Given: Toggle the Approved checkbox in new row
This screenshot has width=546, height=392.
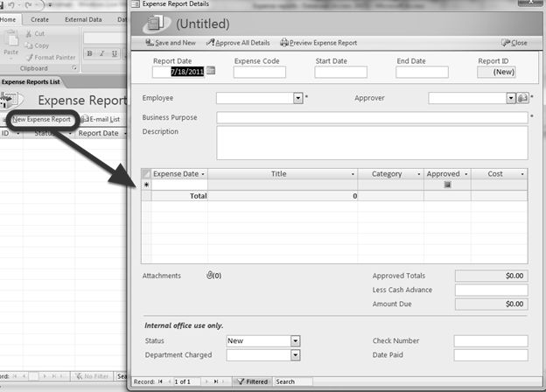Looking at the screenshot, I should 447,185.
